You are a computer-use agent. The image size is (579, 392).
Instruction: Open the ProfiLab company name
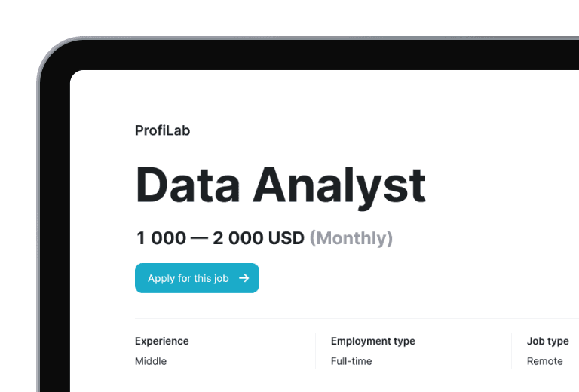tap(162, 130)
